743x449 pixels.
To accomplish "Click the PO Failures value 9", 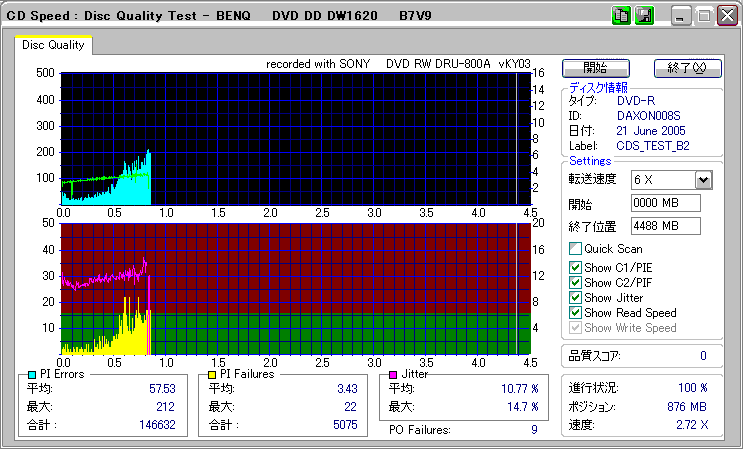I will (x=534, y=430).
